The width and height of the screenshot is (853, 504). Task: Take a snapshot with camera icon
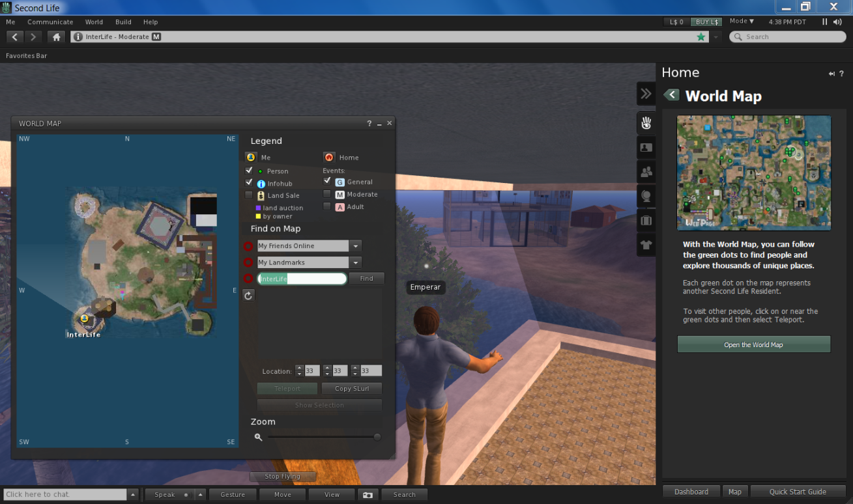368,494
